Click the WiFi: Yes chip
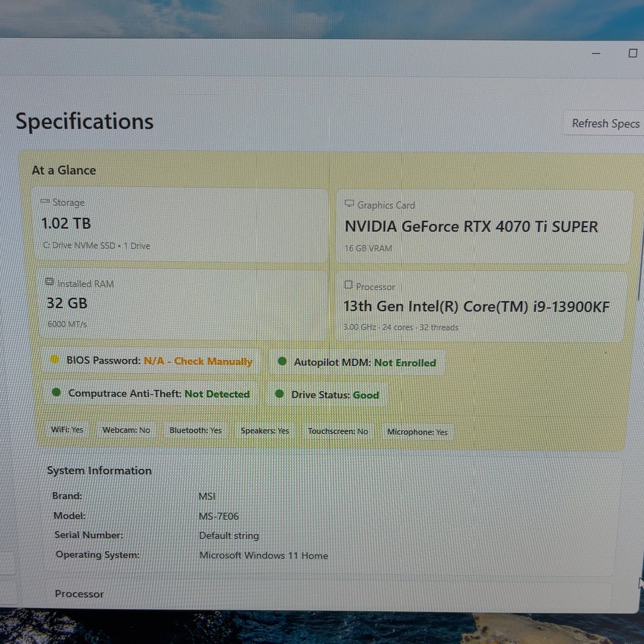The height and width of the screenshot is (644, 644). pyautogui.click(x=67, y=430)
